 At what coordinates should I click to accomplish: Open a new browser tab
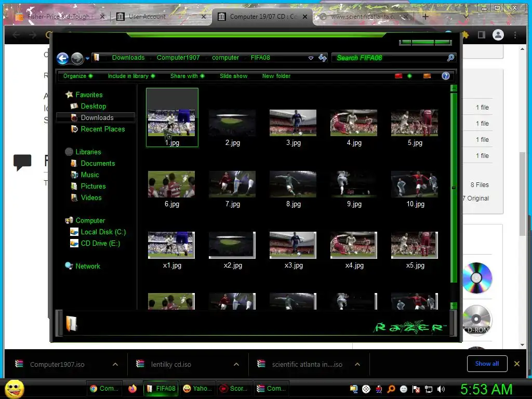pos(425,17)
